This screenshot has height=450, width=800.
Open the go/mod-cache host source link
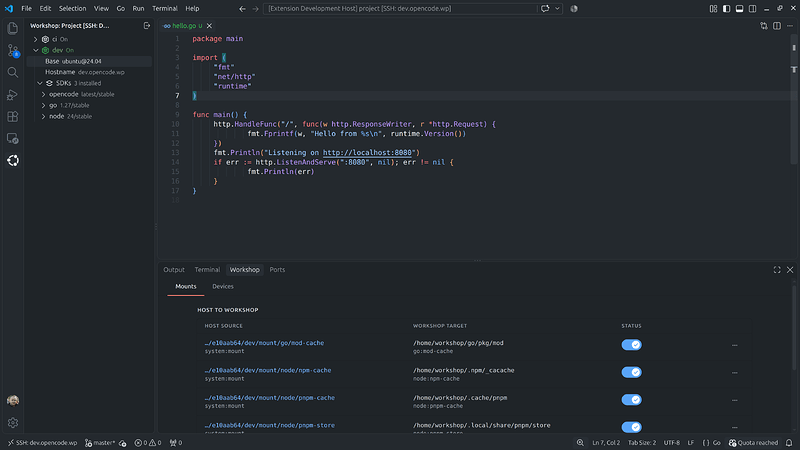[264, 343]
